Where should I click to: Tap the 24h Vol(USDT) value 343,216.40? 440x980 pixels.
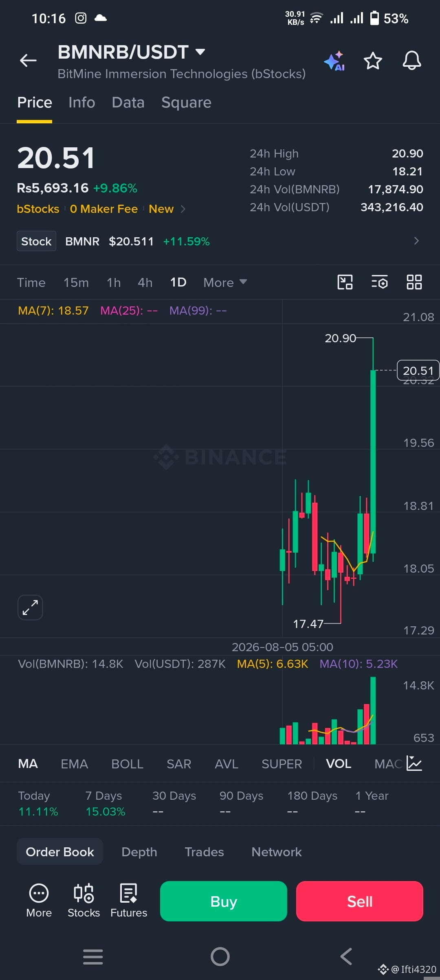coord(392,207)
